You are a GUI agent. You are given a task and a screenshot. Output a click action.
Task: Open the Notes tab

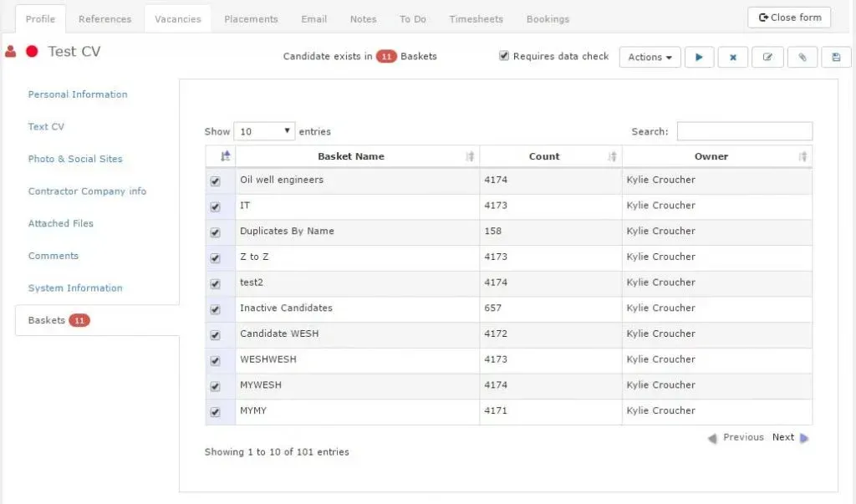(363, 19)
